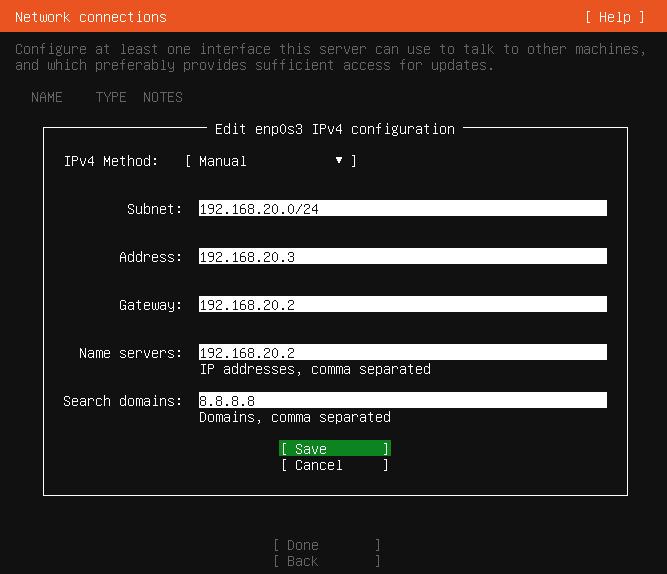The height and width of the screenshot is (574, 667).
Task: Click the NOTES column header
Action: 163,97
